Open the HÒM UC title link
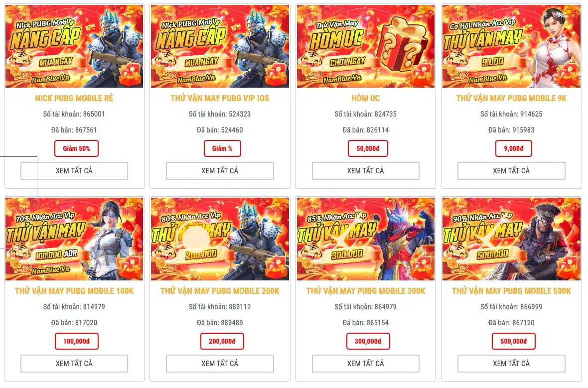The width and height of the screenshot is (588, 388). [366, 98]
